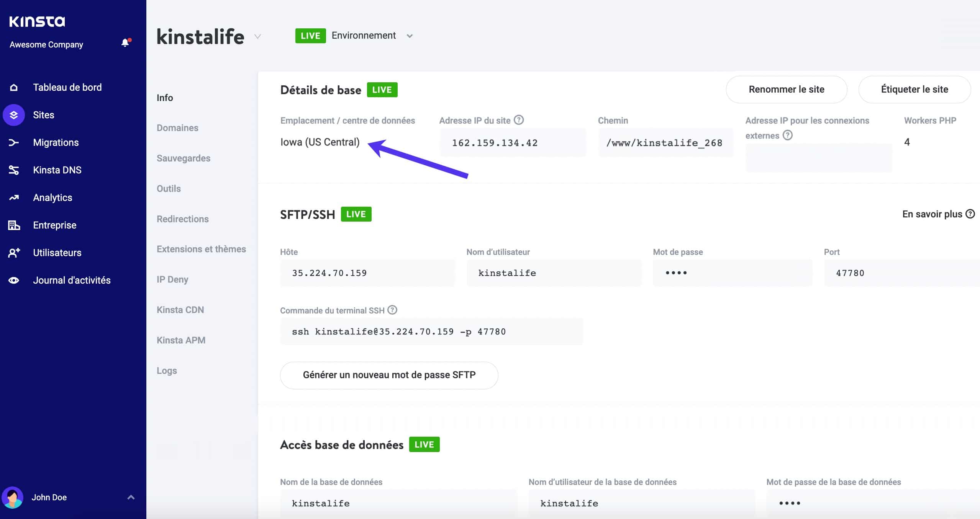The width and height of the screenshot is (980, 519).
Task: Expand the John Doe account menu
Action: [x=131, y=497]
